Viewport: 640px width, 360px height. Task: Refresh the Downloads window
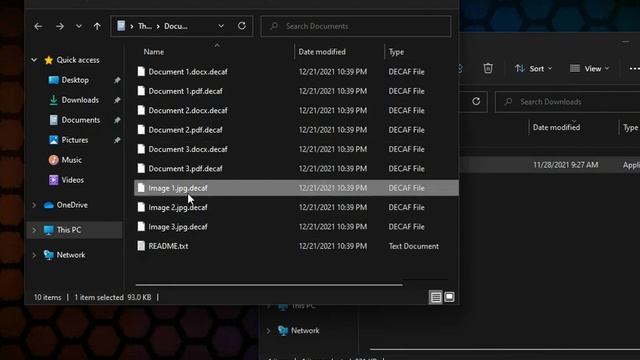476,101
